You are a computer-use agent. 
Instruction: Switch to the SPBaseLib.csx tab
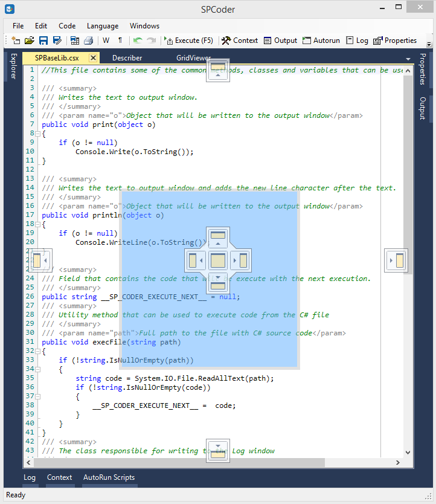(x=57, y=58)
